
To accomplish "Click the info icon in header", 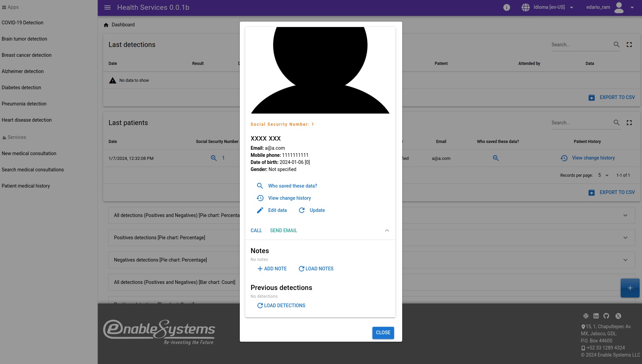I will tap(506, 7).
